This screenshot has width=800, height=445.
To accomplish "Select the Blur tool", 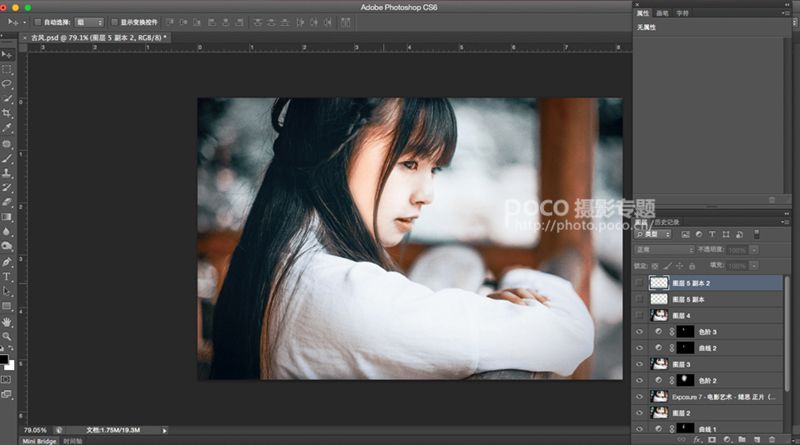I will pos(7,231).
